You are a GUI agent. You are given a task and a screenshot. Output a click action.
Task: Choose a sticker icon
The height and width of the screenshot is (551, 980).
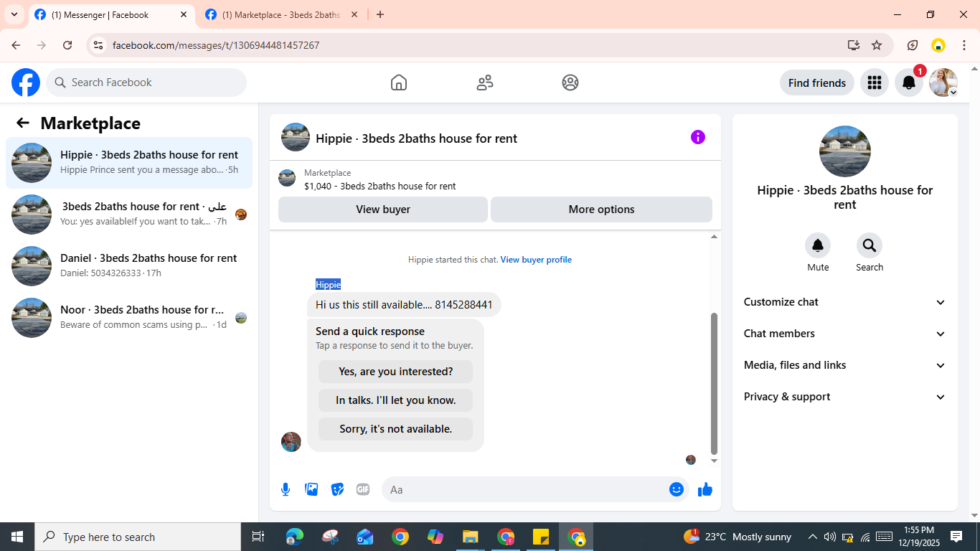[337, 489]
